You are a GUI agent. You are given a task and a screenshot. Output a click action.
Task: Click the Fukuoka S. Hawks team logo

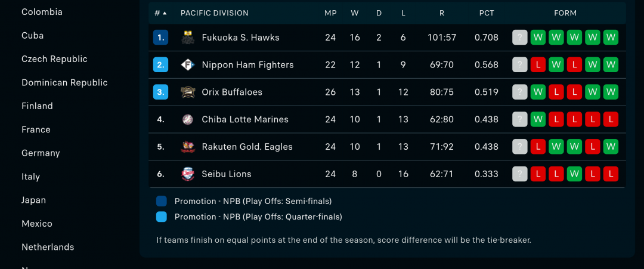188,38
